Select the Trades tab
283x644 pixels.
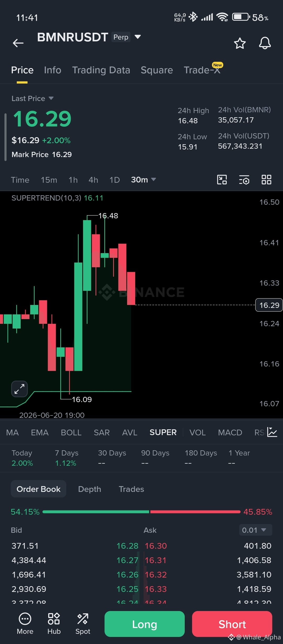(131, 489)
